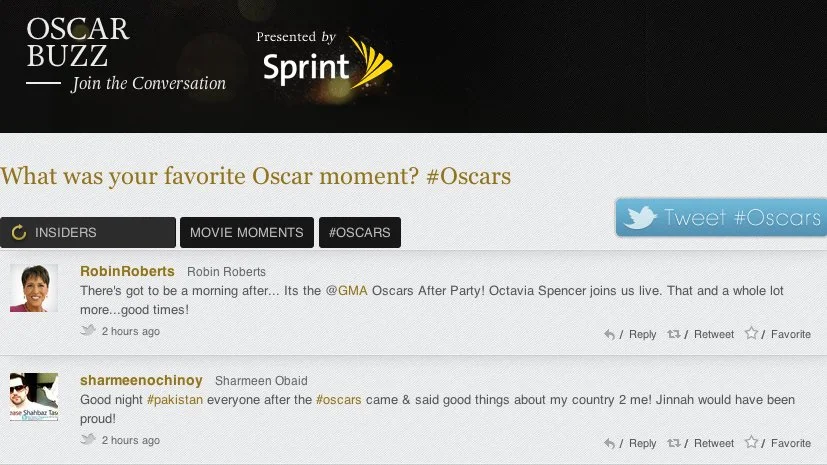This screenshot has width=827, height=465.
Task: Click the refresh icon in INSIDERS tab
Action: point(19,232)
